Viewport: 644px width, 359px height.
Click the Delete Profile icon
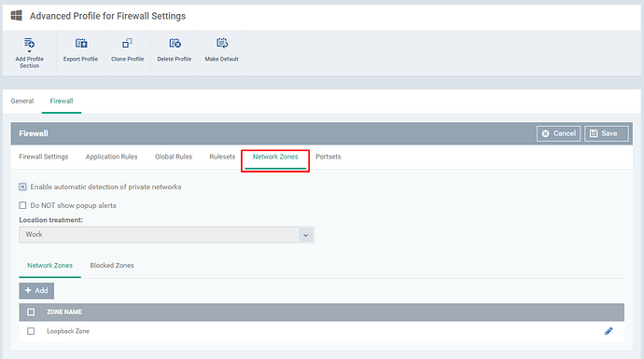pyautogui.click(x=175, y=43)
